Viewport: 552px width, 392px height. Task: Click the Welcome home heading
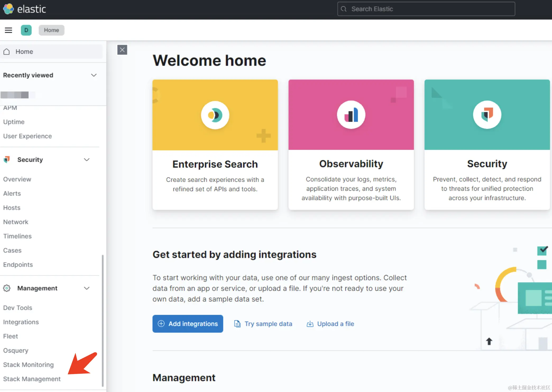[x=209, y=61]
